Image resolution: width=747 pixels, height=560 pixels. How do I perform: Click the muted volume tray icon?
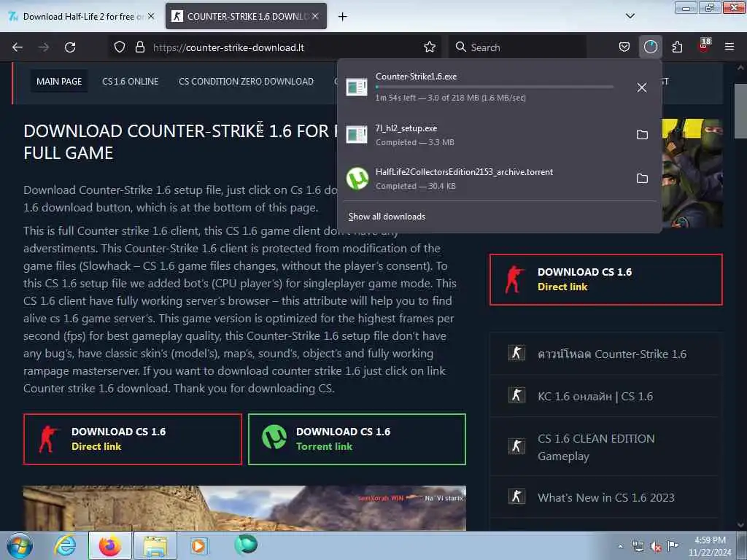[656, 546]
